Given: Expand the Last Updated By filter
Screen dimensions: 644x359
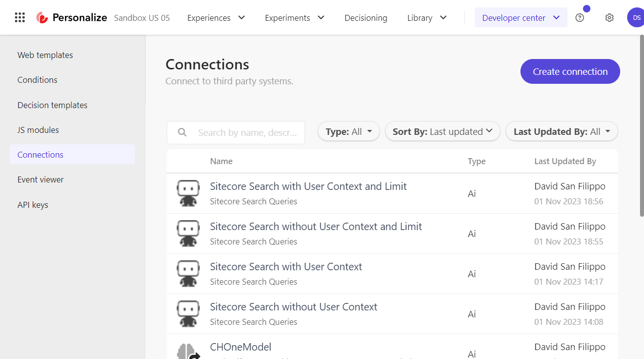Looking at the screenshot, I should pyautogui.click(x=561, y=131).
